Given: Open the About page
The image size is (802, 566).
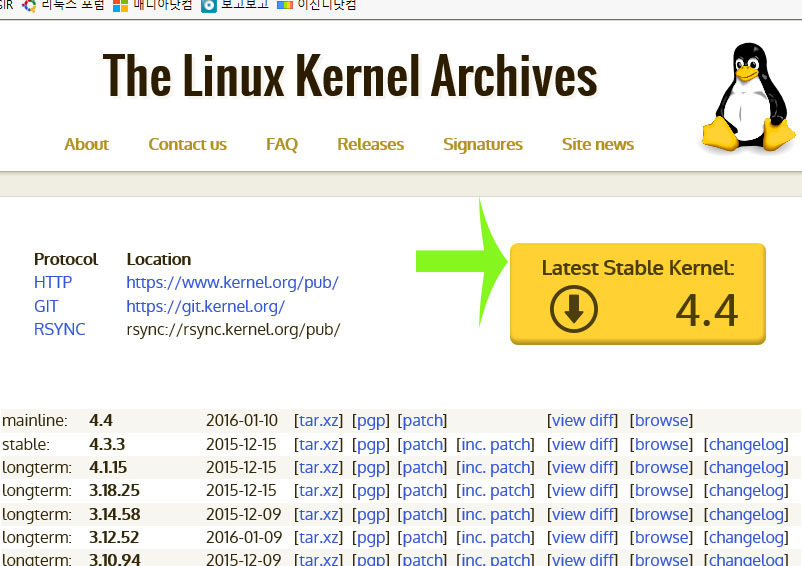Looking at the screenshot, I should coord(86,144).
